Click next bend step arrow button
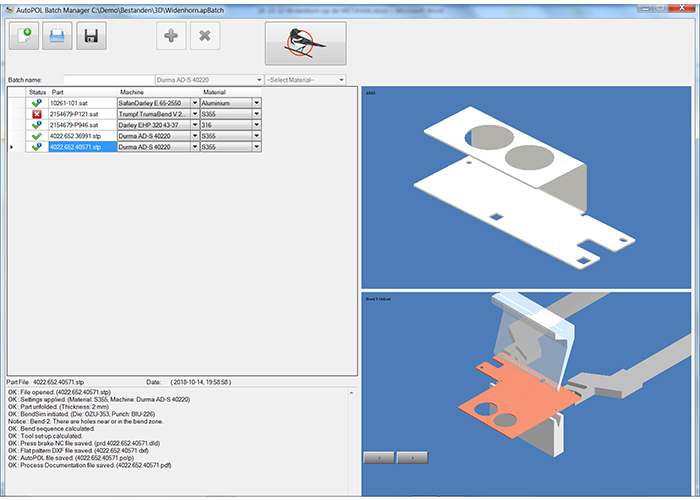Screen dimensions: 700x500 click(412, 458)
